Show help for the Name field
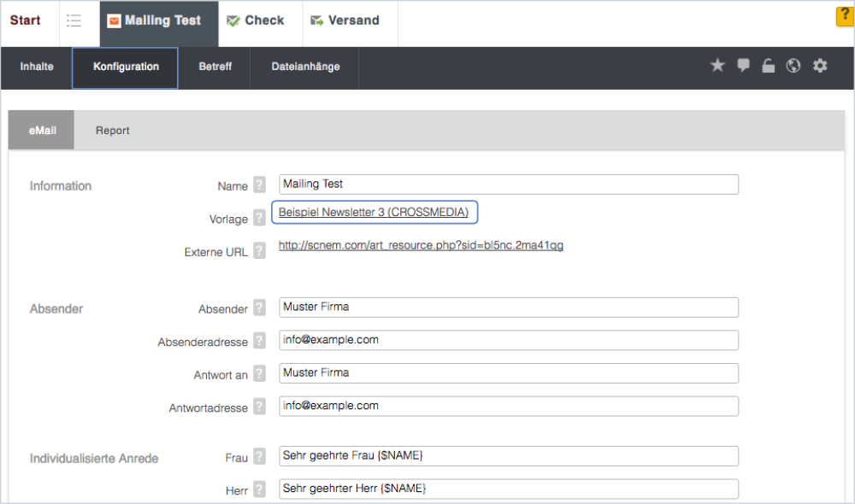 click(x=260, y=185)
